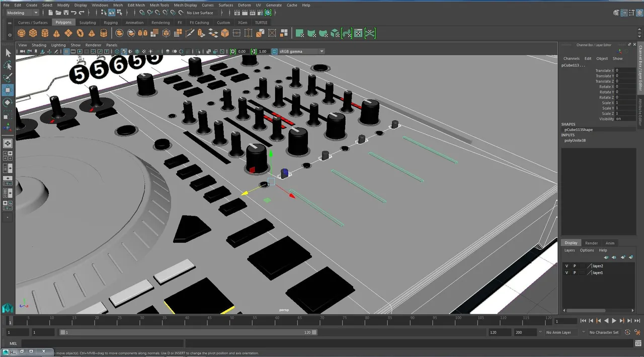Screen dimensions: 644x357
Task: Toggle the viewport exposure button
Action: pos(233,51)
